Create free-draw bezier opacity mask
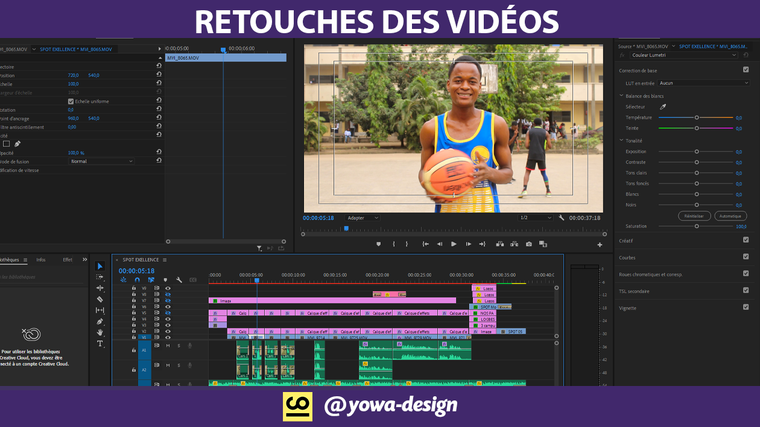 [17, 144]
